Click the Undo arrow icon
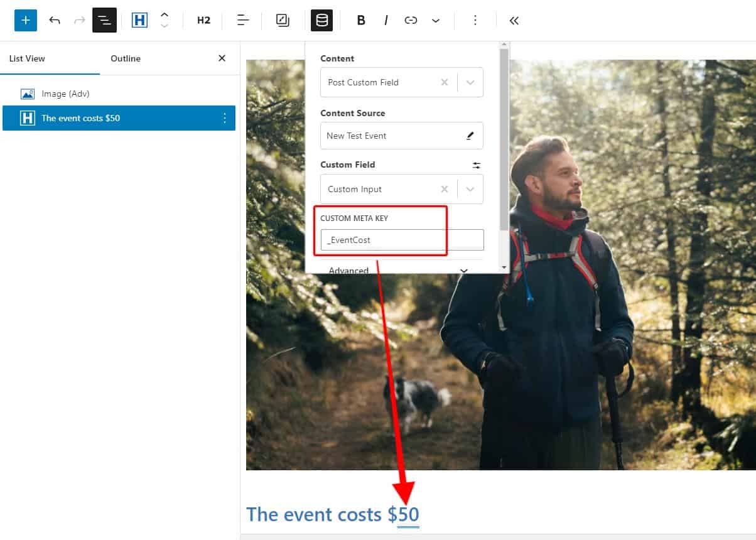 click(55, 20)
